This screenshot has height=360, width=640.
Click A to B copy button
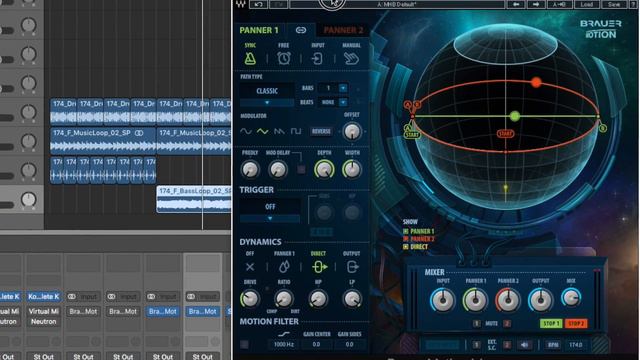tap(559, 4)
